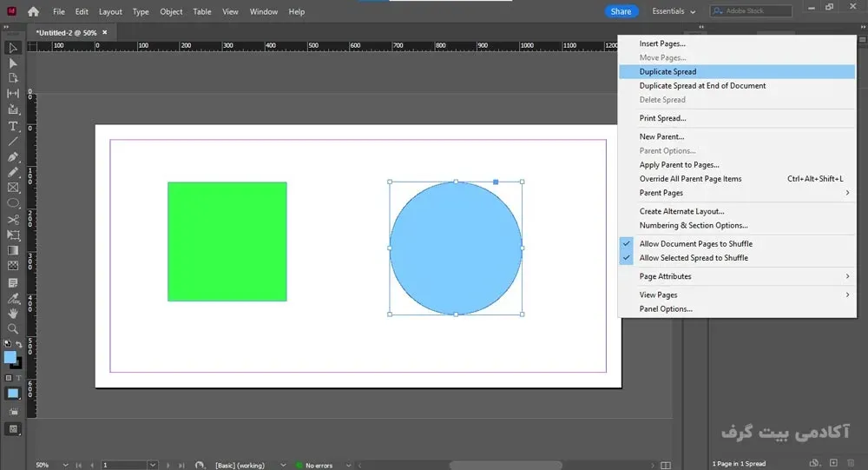Select the Note tool
This screenshot has height=470, width=868.
point(13,282)
